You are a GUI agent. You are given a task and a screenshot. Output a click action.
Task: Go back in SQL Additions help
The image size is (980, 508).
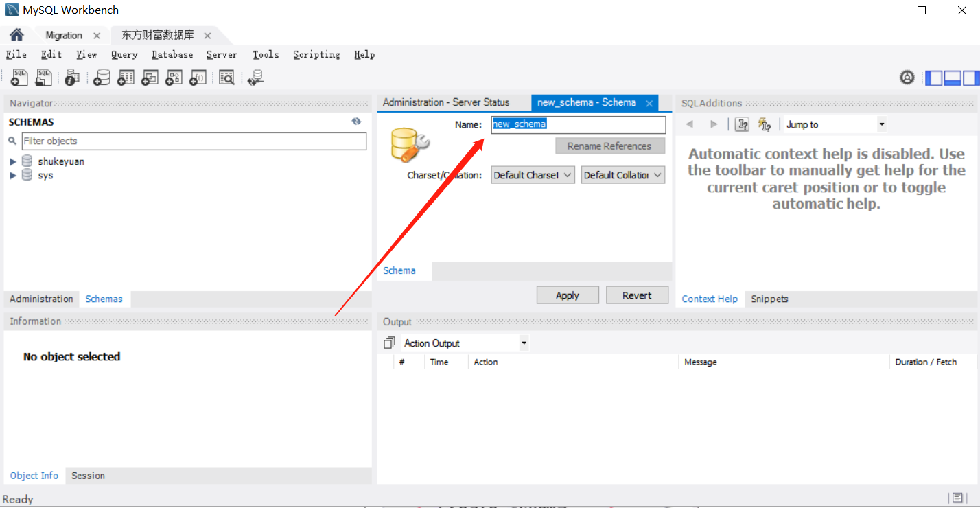tap(690, 124)
